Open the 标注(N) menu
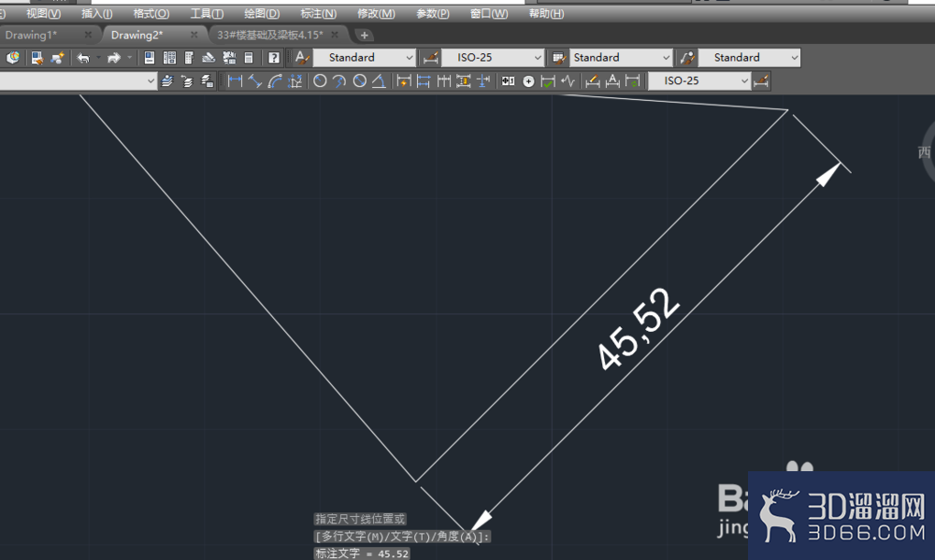This screenshot has width=935, height=560. [x=319, y=14]
